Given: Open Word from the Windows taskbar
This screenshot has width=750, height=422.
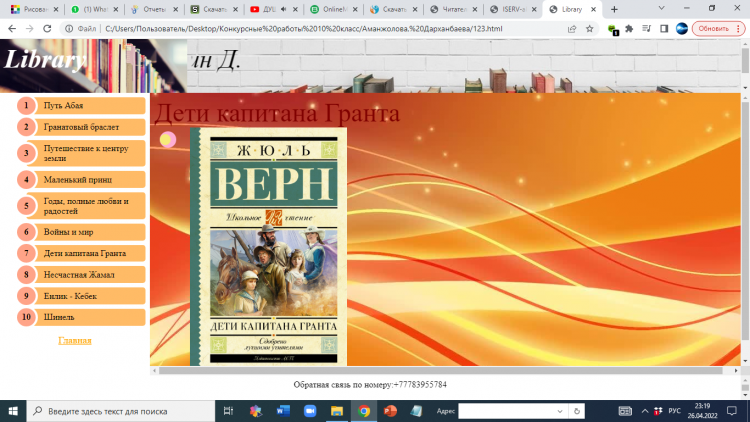Looking at the screenshot, I should pos(282,411).
